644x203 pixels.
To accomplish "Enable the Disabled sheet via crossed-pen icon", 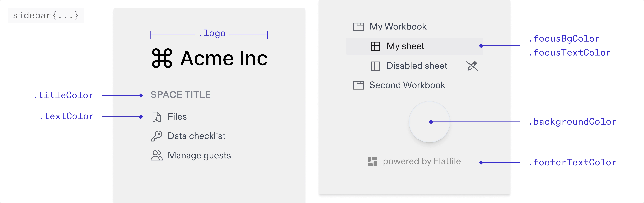I will (x=472, y=66).
